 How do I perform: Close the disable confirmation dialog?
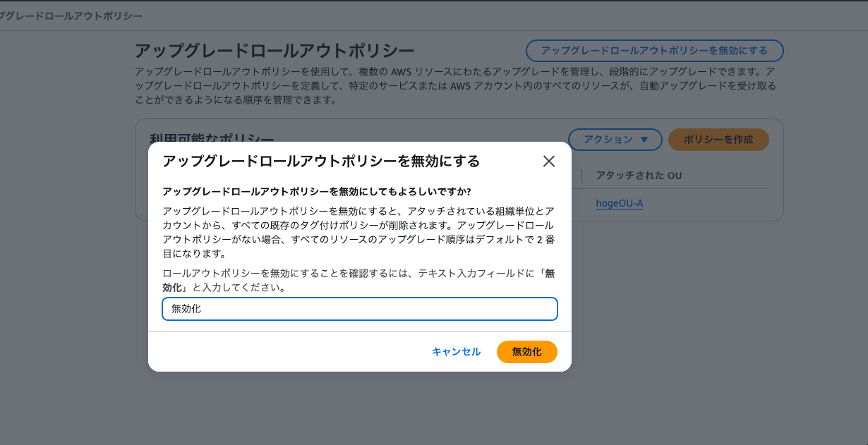[x=549, y=161]
